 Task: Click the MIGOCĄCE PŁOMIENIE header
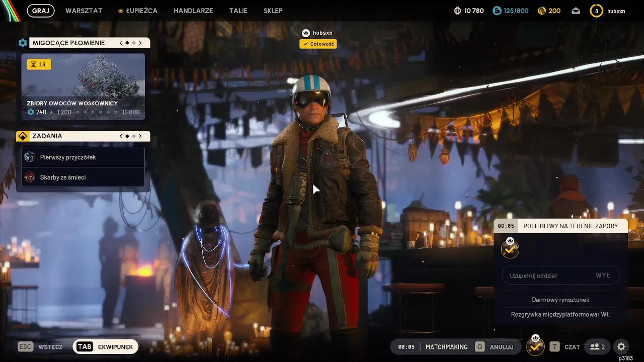[68, 43]
